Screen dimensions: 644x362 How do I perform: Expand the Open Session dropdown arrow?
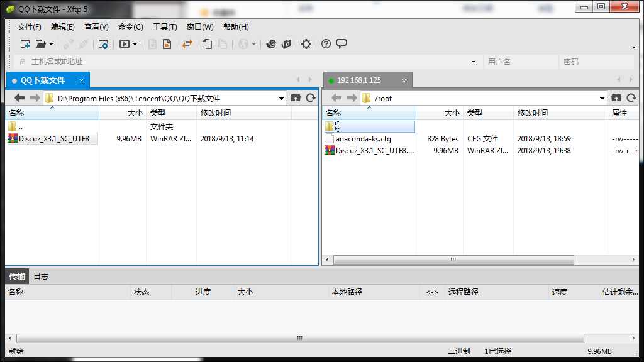[x=52, y=45]
